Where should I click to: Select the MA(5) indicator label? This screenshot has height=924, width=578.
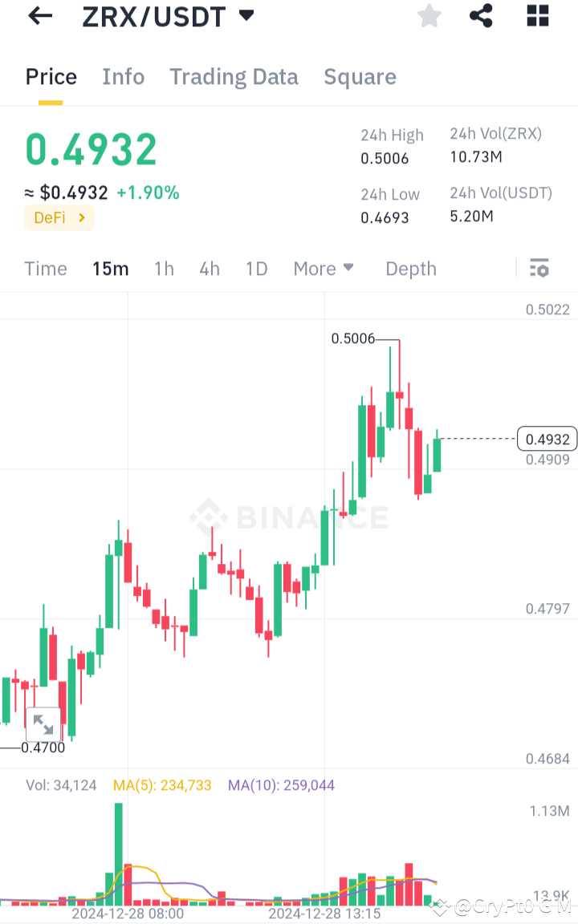coord(162,785)
